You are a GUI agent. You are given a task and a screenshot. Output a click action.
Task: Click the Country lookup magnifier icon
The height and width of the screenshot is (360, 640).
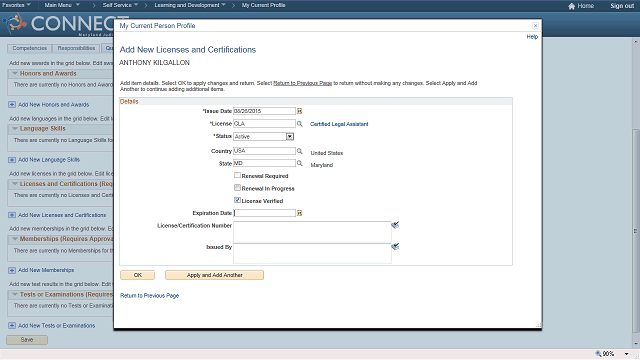[x=300, y=151]
